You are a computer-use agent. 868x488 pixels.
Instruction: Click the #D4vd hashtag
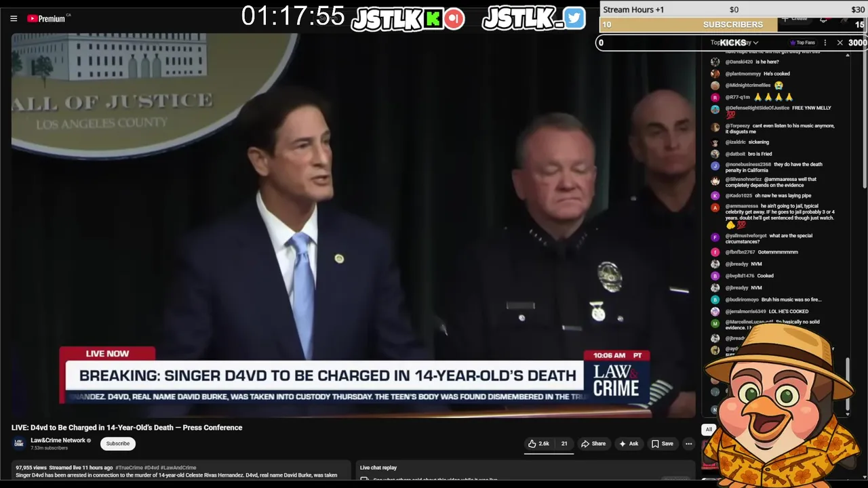click(x=151, y=468)
